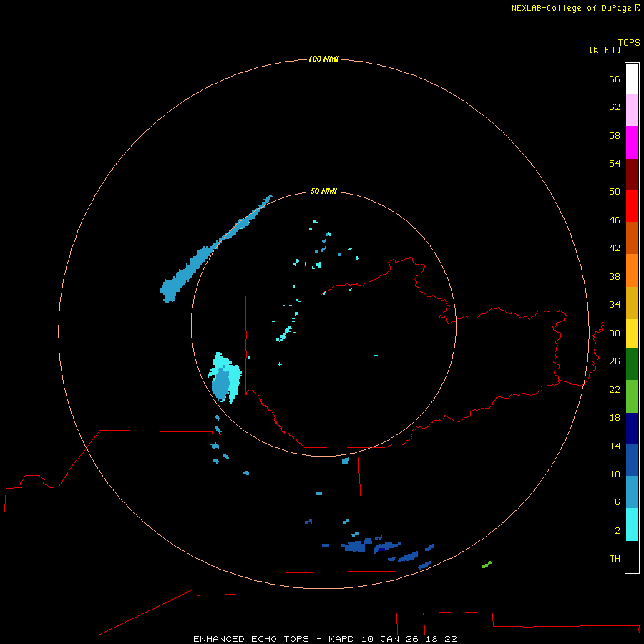
Task: Select the light green 22 legend swatch
Action: [632, 396]
